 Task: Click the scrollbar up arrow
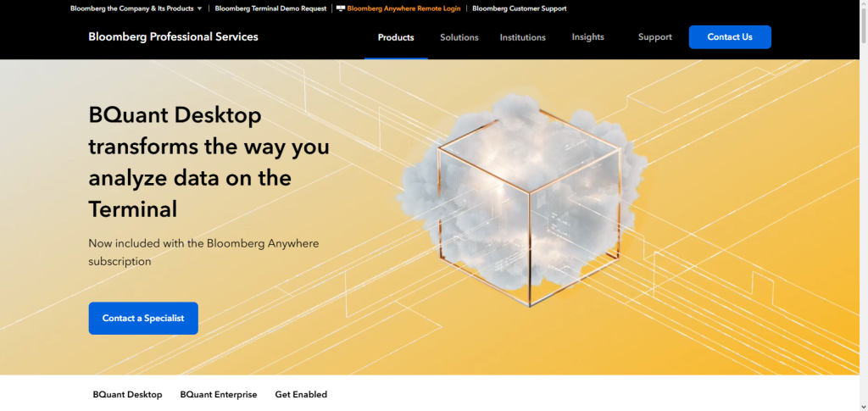click(x=864, y=4)
